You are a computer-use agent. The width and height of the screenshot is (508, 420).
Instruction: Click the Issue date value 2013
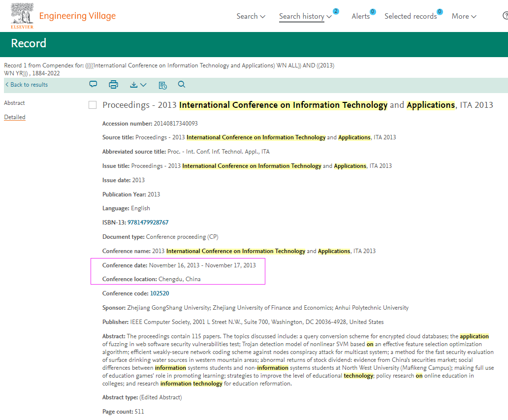(x=138, y=180)
